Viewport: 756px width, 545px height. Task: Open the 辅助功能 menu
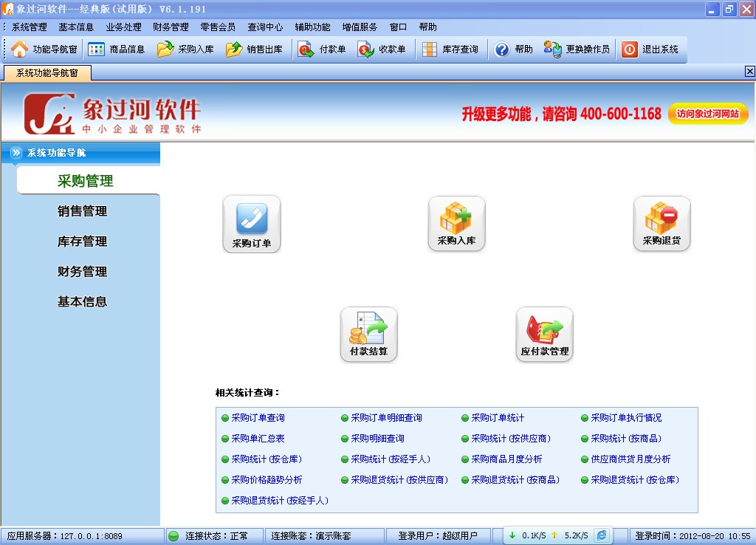pyautogui.click(x=312, y=27)
